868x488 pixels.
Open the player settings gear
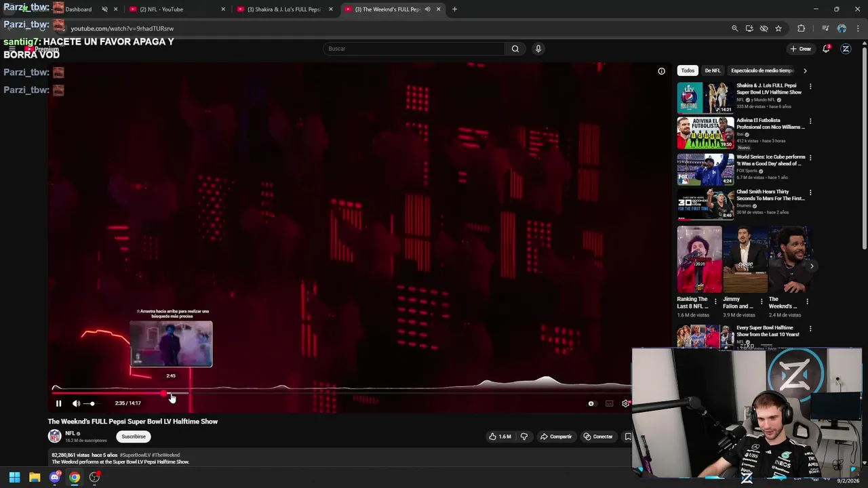625,403
